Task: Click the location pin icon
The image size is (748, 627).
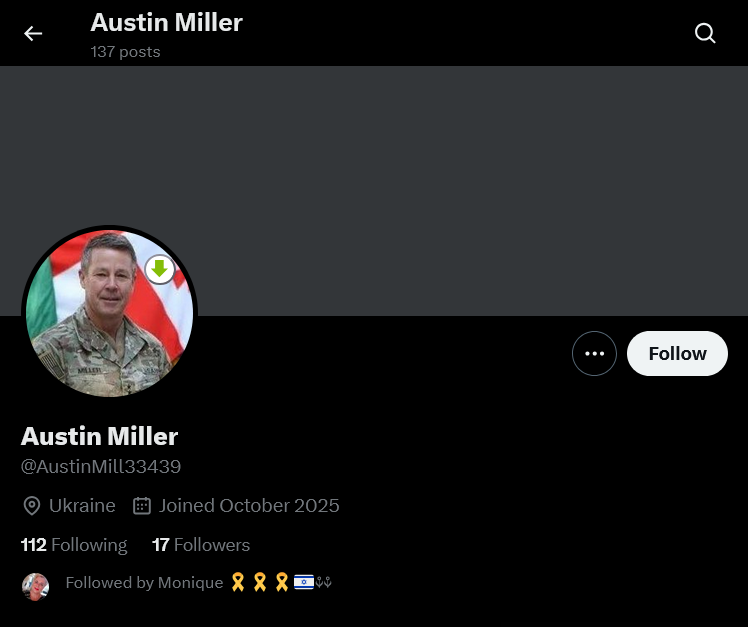Action: (x=32, y=506)
